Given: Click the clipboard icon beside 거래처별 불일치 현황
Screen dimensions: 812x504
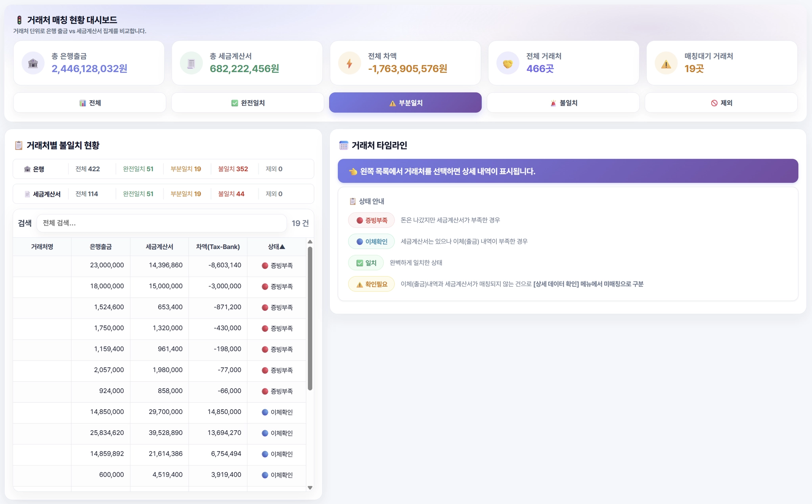Looking at the screenshot, I should tap(19, 146).
